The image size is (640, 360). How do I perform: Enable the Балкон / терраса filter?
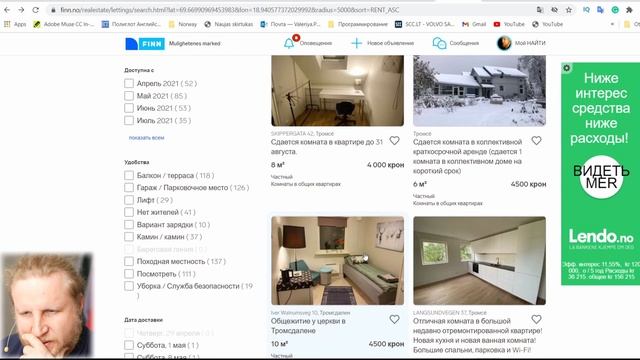tap(129, 176)
